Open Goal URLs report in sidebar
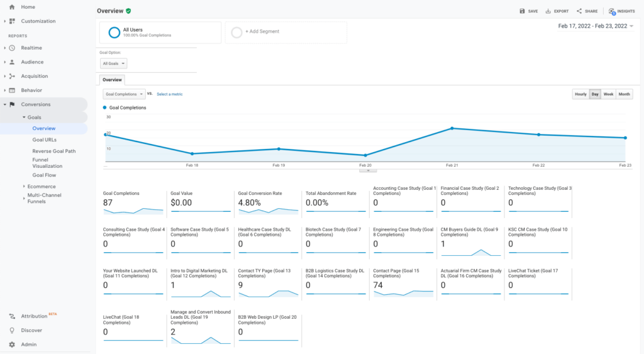Image resolution: width=644 pixels, height=354 pixels. coord(44,140)
